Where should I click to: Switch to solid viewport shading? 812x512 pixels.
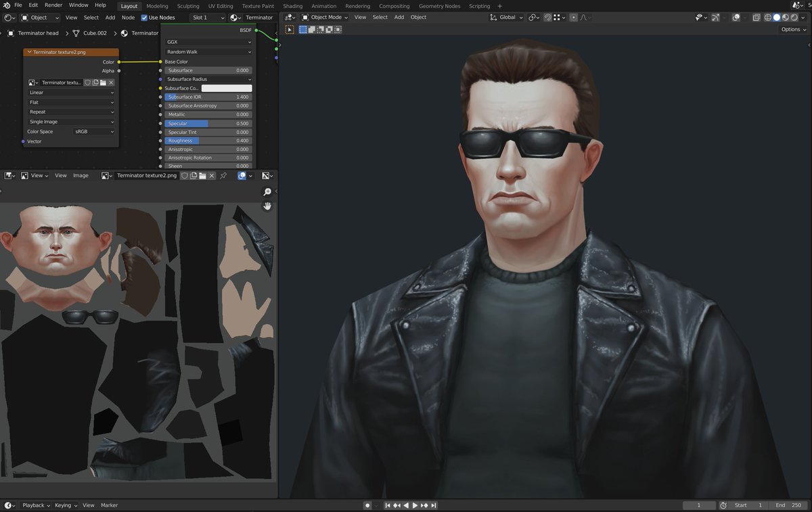click(777, 18)
